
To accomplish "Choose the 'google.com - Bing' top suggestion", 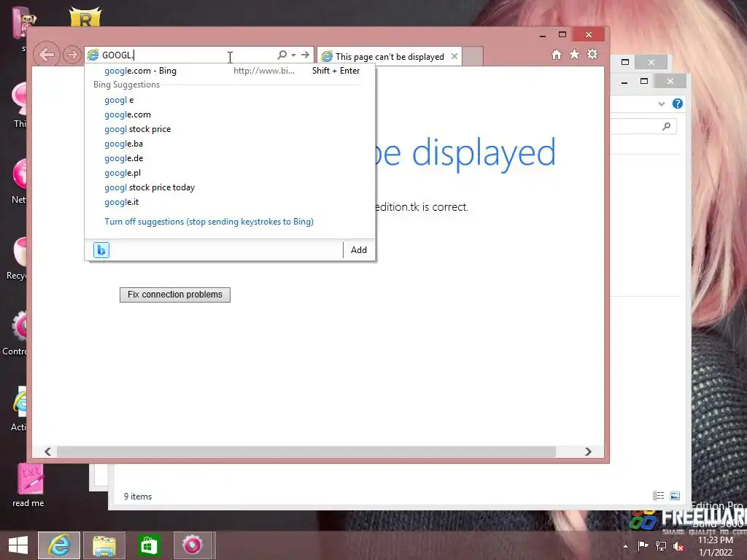I will [230, 71].
